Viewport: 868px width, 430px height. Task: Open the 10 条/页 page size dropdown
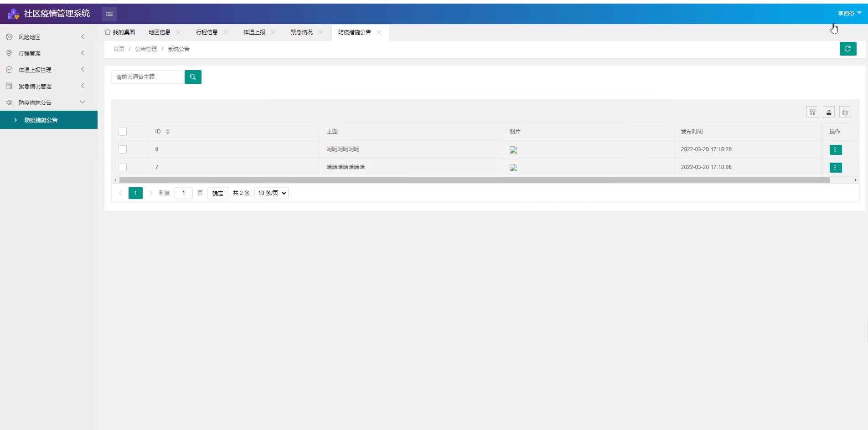click(x=271, y=193)
